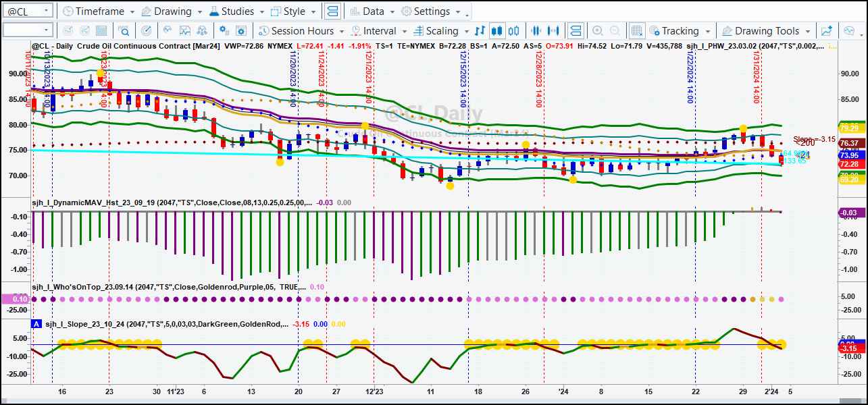The image size is (868, 405).
Task: Toggle the dotted grid selection icon
Action: (636, 30)
